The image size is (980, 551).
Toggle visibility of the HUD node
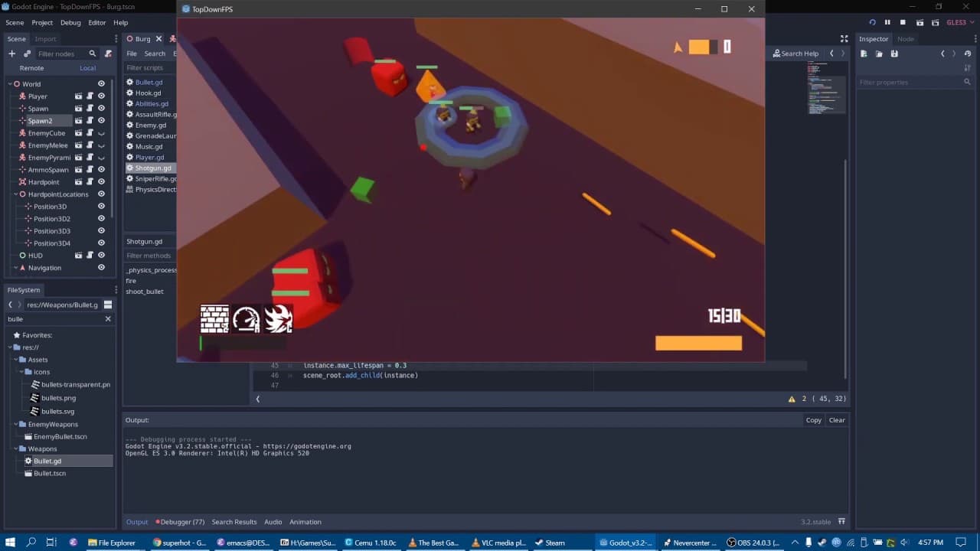pyautogui.click(x=100, y=255)
